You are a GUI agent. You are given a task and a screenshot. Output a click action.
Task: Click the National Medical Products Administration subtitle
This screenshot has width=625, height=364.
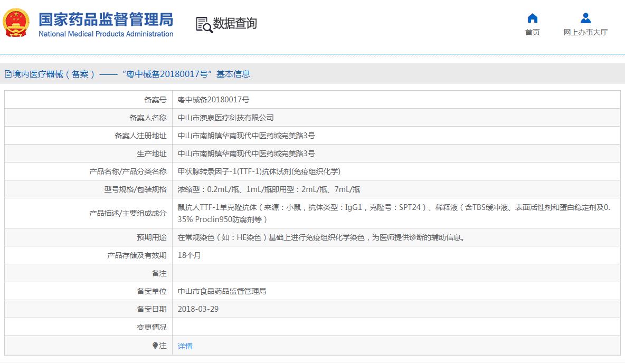[x=106, y=34]
